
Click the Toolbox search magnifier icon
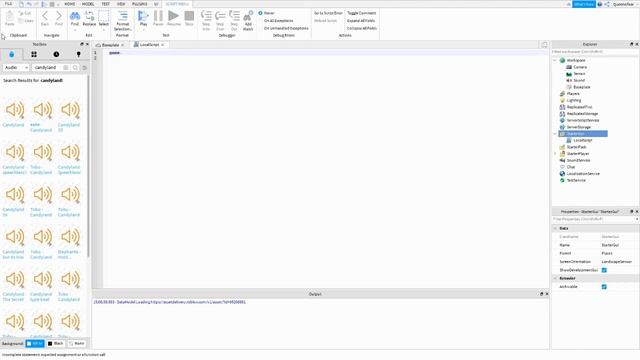point(76,67)
